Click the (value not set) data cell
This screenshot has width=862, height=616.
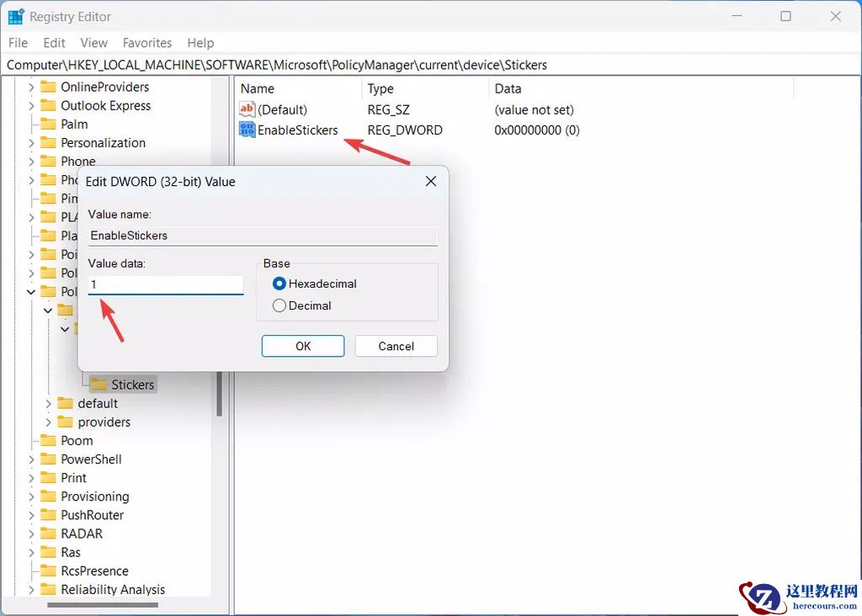[534, 109]
